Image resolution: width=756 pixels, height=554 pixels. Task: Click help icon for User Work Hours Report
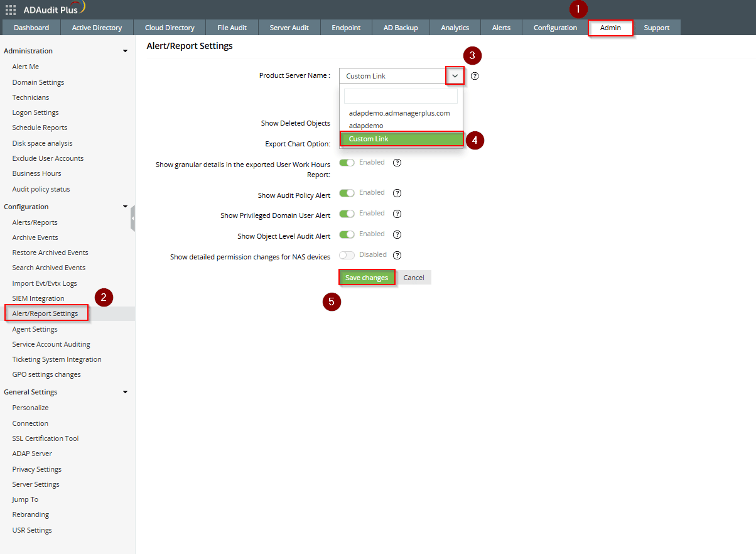[x=397, y=163]
